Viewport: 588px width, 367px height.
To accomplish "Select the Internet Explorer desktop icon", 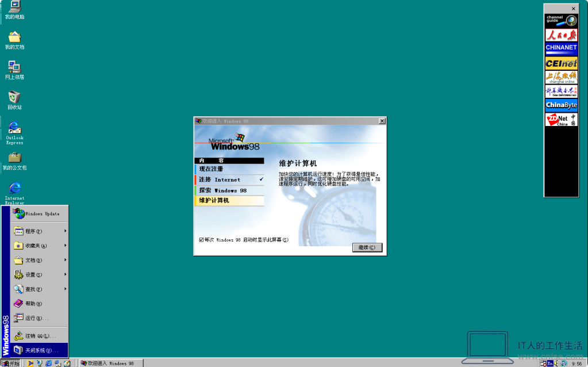I will 14,193.
